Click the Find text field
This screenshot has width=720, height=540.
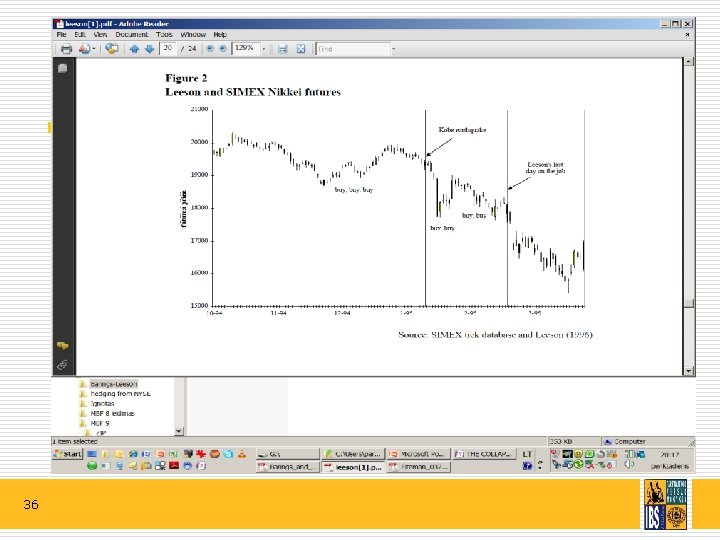coord(353,49)
